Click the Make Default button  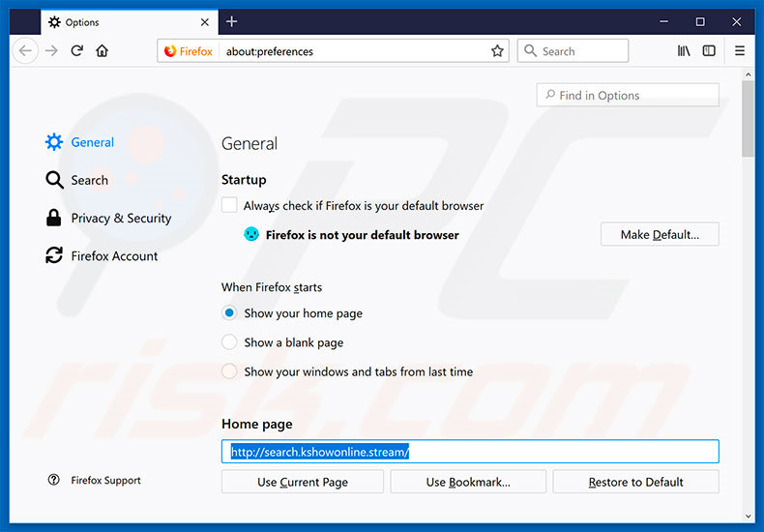click(660, 234)
